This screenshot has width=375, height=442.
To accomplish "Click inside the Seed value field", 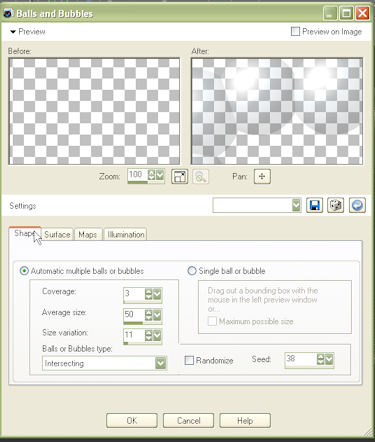I will 300,359.
